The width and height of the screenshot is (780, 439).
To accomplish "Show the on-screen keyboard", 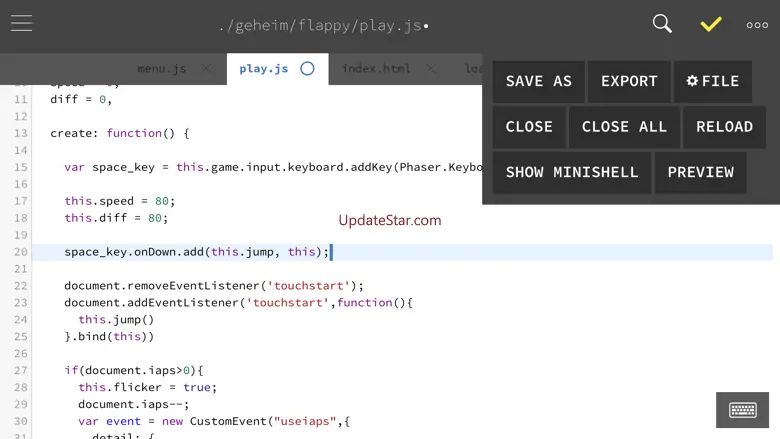I will 742,410.
